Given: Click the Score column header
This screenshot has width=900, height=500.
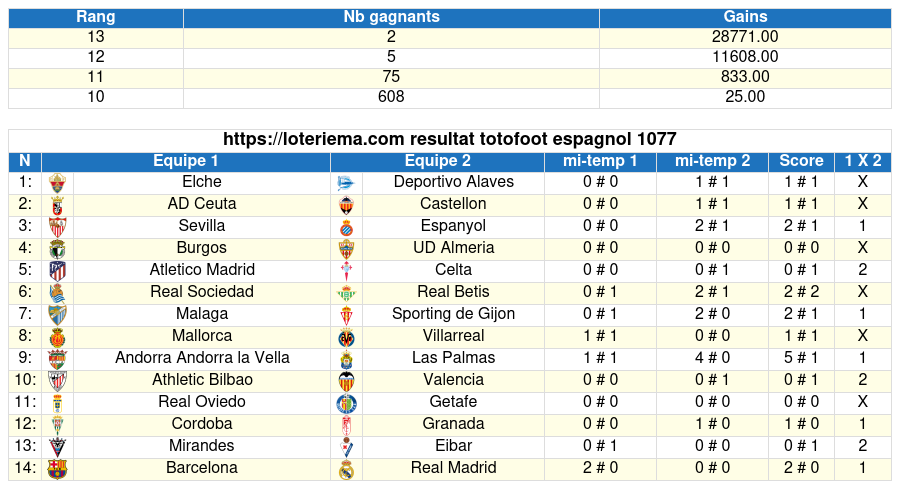Looking at the screenshot, I should 801,161.
